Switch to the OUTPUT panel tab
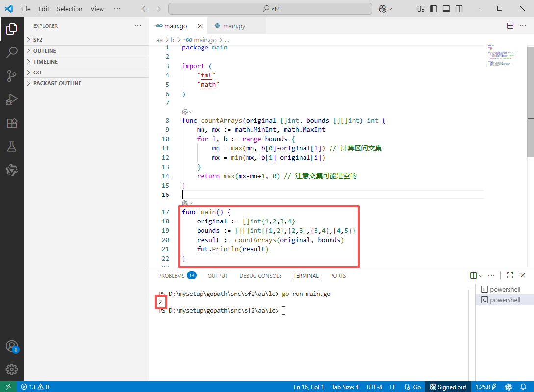The image size is (534, 392). pos(218,275)
